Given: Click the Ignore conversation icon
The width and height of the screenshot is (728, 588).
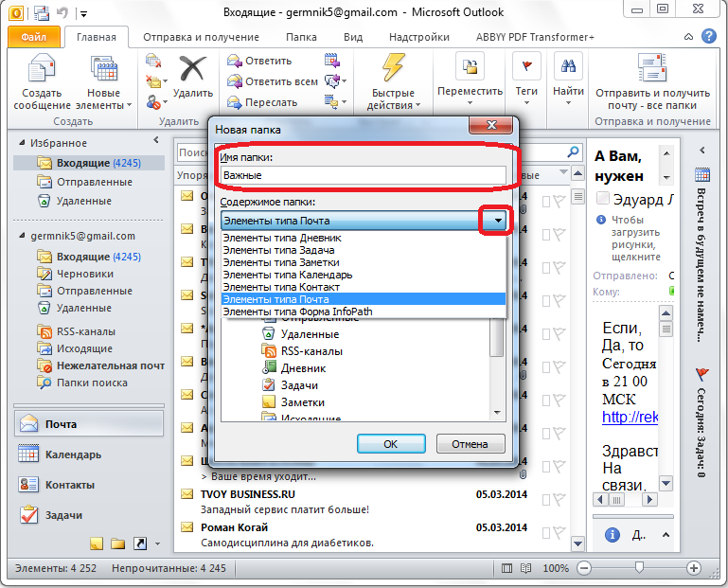Looking at the screenshot, I should click(x=153, y=61).
